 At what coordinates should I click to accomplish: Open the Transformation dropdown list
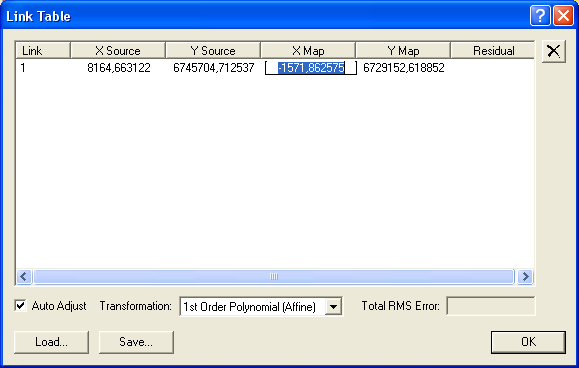pos(333,306)
